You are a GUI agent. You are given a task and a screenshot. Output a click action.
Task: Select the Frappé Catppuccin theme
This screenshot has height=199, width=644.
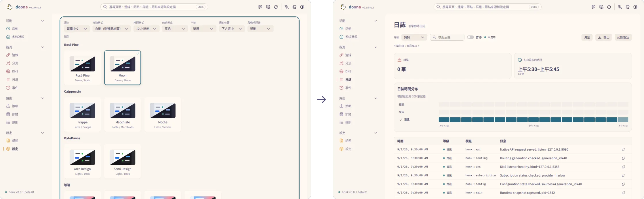(83, 114)
